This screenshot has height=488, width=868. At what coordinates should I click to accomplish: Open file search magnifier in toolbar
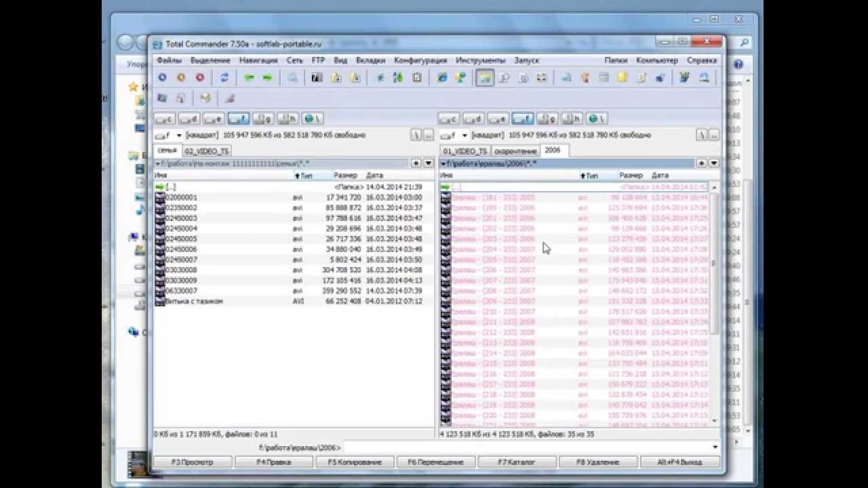(292, 78)
